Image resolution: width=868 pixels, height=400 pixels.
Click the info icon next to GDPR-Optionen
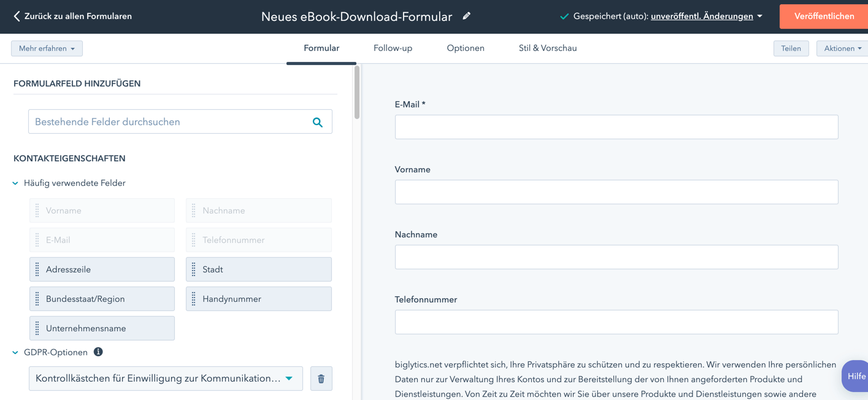pos(98,352)
